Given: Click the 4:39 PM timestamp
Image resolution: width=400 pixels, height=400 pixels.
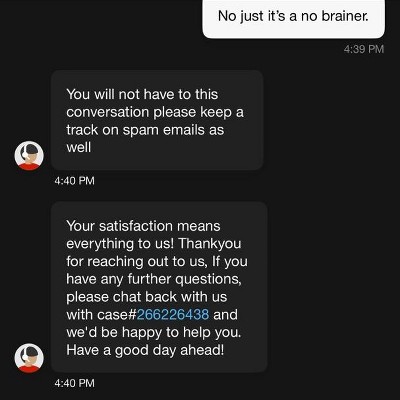Looking at the screenshot, I should (364, 49).
